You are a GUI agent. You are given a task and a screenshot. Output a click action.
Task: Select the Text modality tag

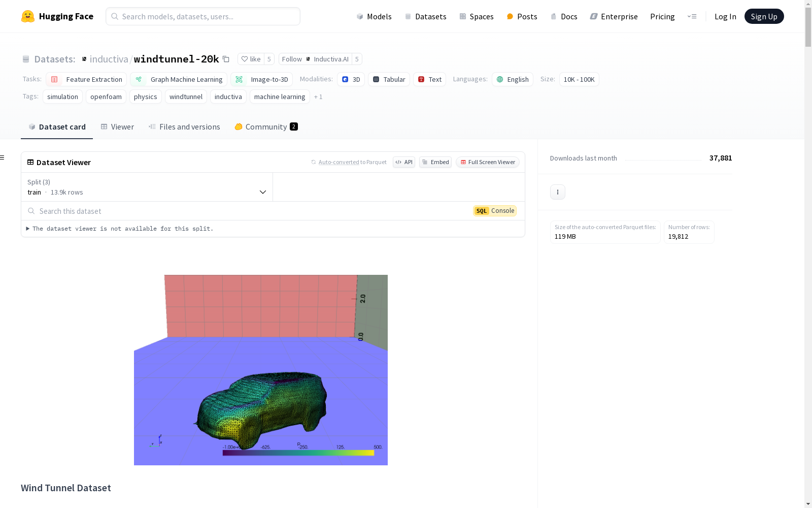[429, 79]
